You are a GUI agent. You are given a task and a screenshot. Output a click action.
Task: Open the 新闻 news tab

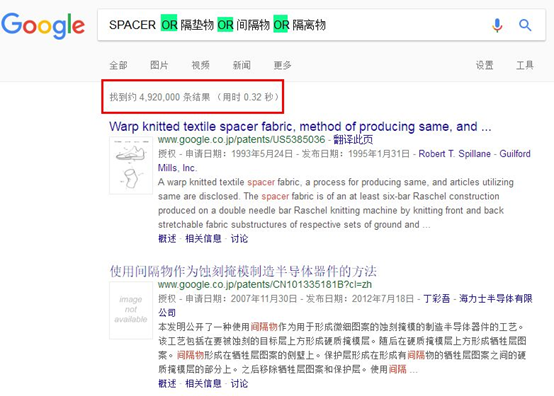[x=242, y=65]
